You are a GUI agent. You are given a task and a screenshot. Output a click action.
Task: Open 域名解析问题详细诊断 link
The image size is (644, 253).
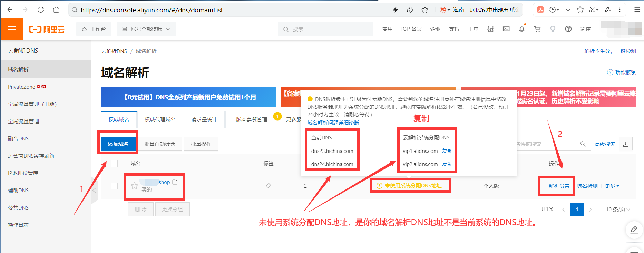coord(333,123)
